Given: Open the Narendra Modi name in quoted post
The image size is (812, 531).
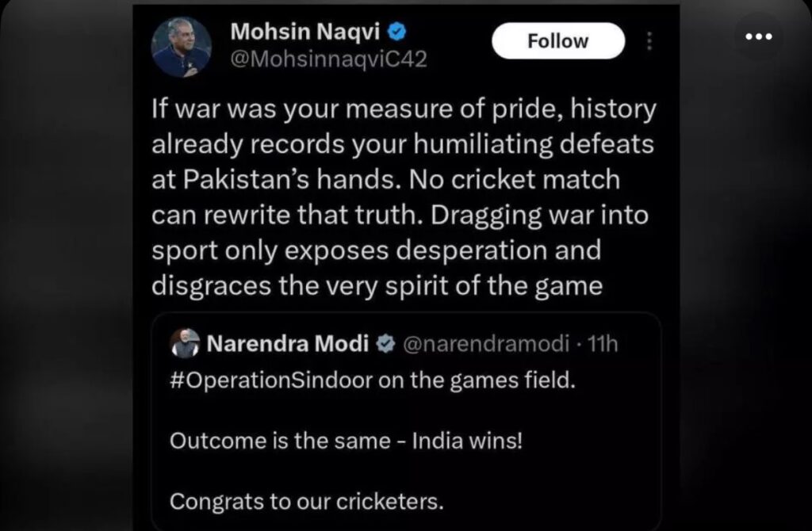Looking at the screenshot, I should click(287, 344).
